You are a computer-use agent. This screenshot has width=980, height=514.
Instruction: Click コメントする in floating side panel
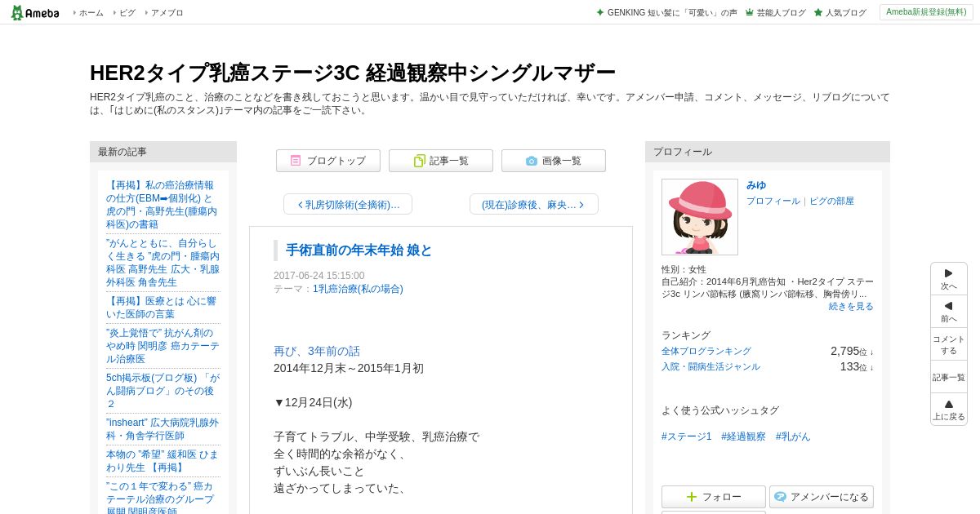[949, 344]
